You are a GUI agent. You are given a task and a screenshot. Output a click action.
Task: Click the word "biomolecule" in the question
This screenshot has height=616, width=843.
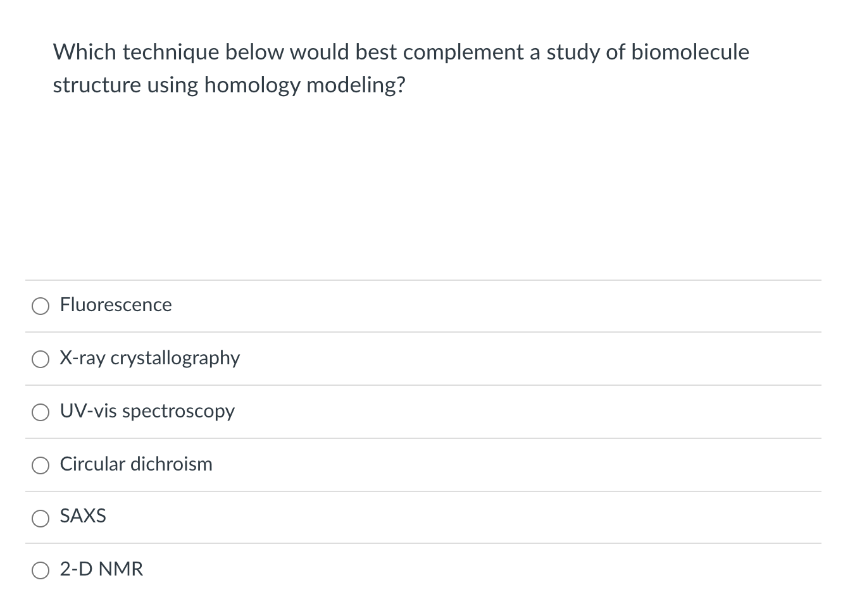click(690, 52)
